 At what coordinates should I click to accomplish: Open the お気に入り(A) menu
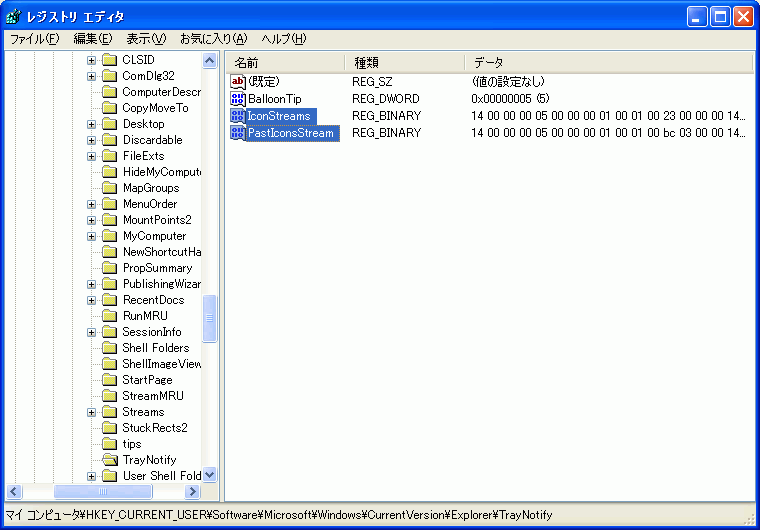click(214, 39)
